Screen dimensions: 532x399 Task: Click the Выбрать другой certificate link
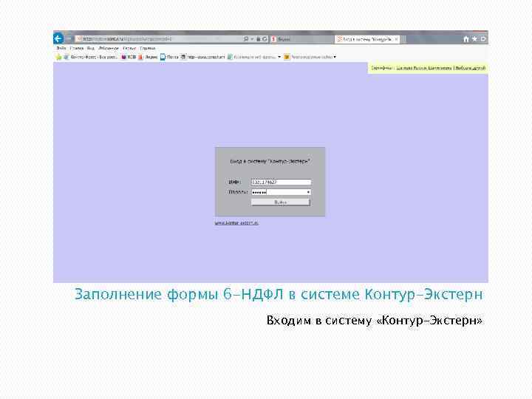coord(470,68)
